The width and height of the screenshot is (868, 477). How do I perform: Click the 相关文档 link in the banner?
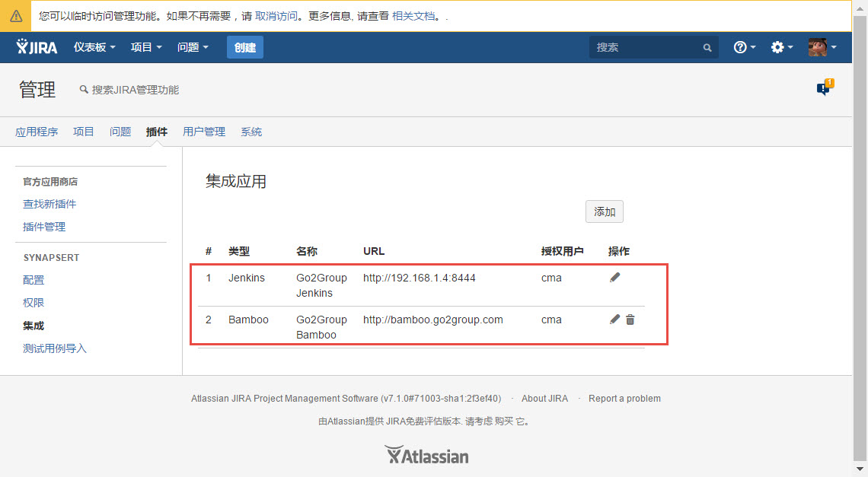413,16
